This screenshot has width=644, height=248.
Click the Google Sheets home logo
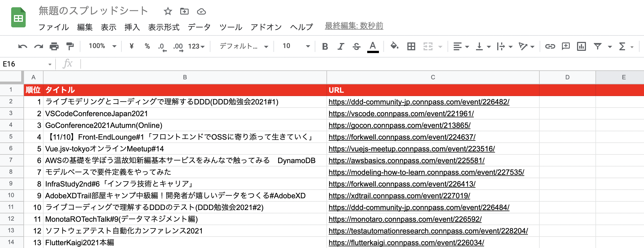click(x=18, y=18)
